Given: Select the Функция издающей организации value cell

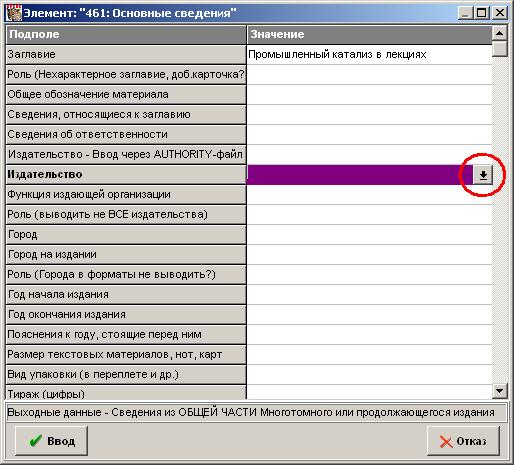Looking at the screenshot, I should pyautogui.click(x=369, y=195).
